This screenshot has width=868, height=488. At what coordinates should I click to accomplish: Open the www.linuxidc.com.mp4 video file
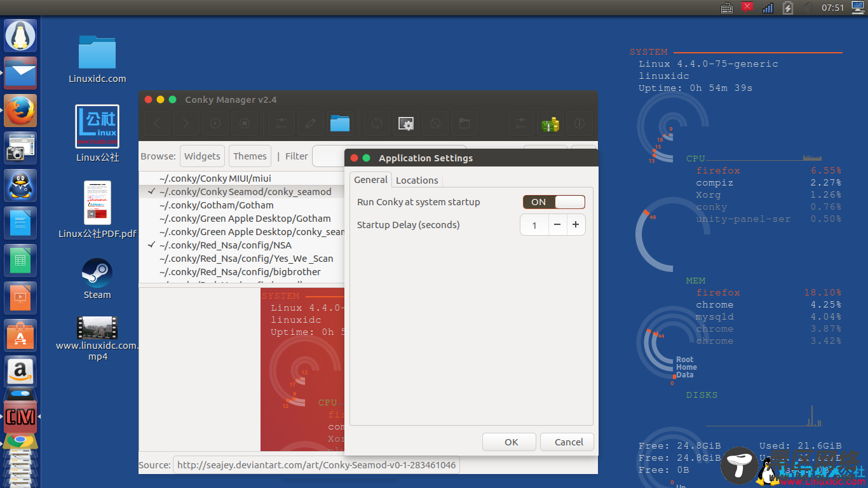[97, 339]
